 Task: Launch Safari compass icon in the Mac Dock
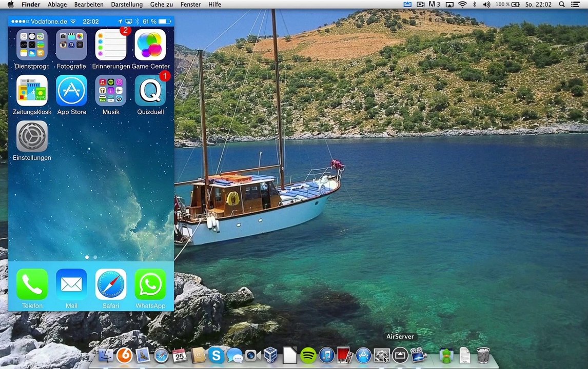pos(161,355)
